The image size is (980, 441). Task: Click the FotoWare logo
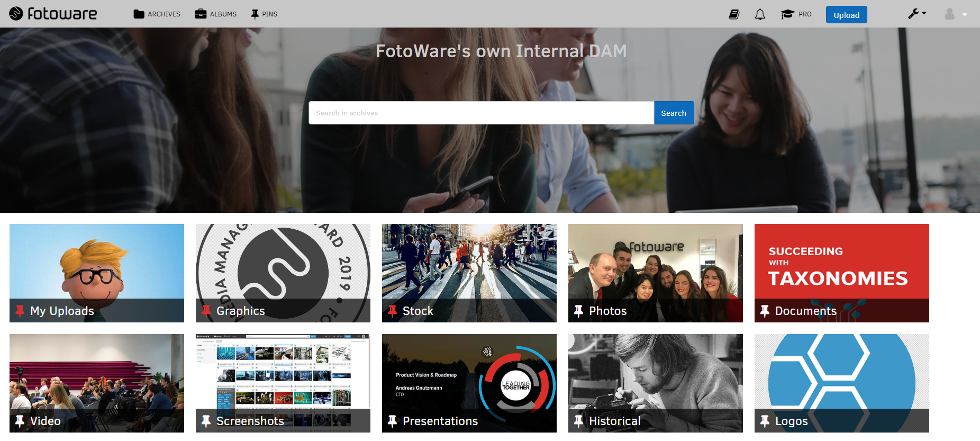tap(53, 14)
